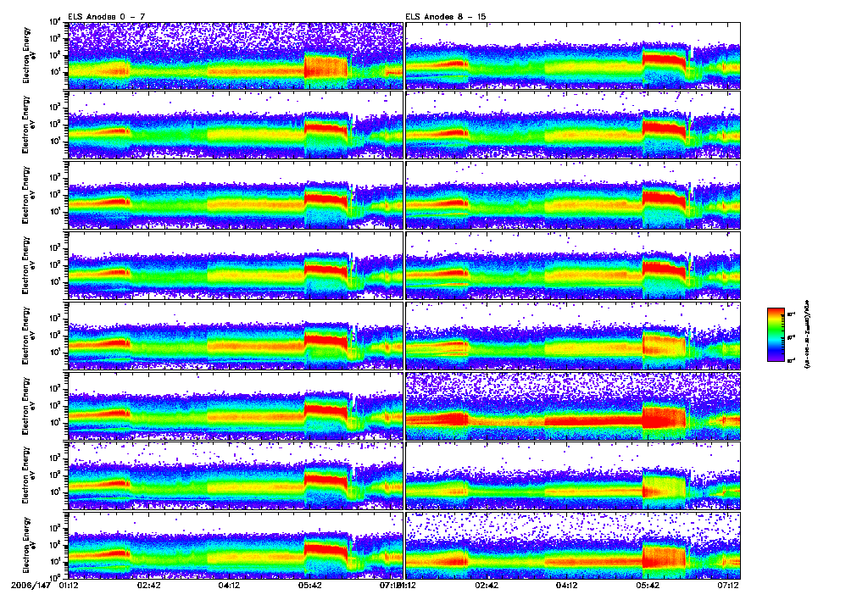868x600 pixels.
Task: Select the second spectrogram in Anodes 0-7 column
Action: pyautogui.click(x=236, y=125)
